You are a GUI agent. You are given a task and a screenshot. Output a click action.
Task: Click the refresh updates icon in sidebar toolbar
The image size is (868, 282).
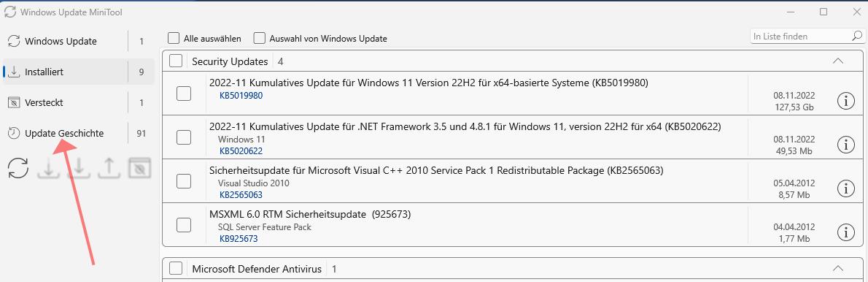(18, 168)
